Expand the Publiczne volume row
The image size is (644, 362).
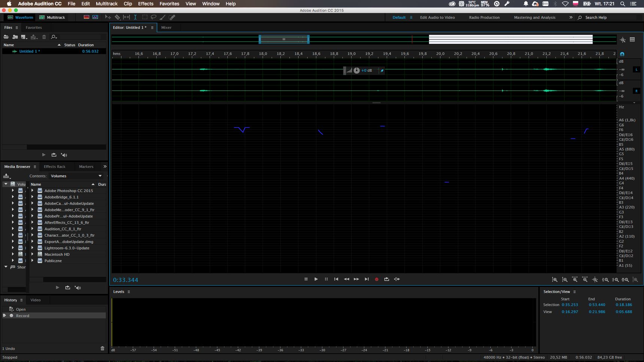[32, 260]
